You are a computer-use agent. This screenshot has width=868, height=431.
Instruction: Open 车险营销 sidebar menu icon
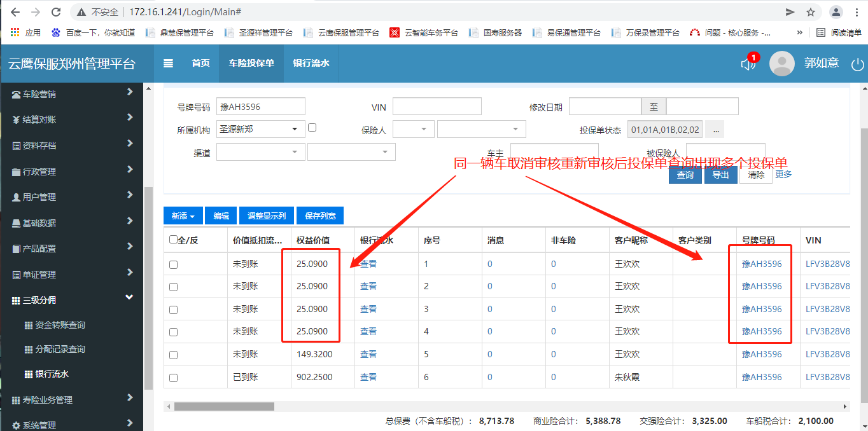click(17, 94)
